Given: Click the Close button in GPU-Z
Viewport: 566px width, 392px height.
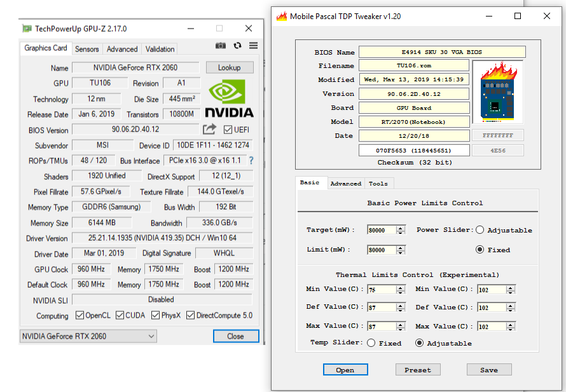Looking at the screenshot, I should pyautogui.click(x=236, y=336).
